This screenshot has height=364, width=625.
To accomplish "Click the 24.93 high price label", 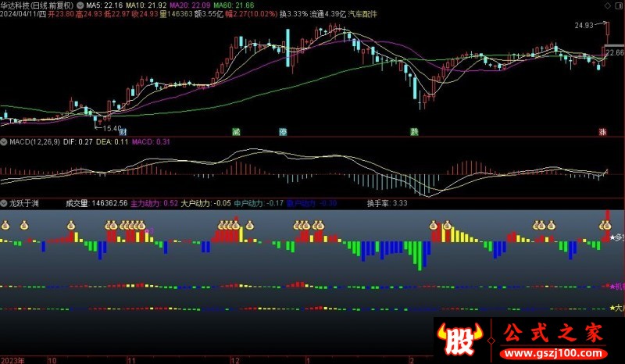I will click(x=584, y=26).
